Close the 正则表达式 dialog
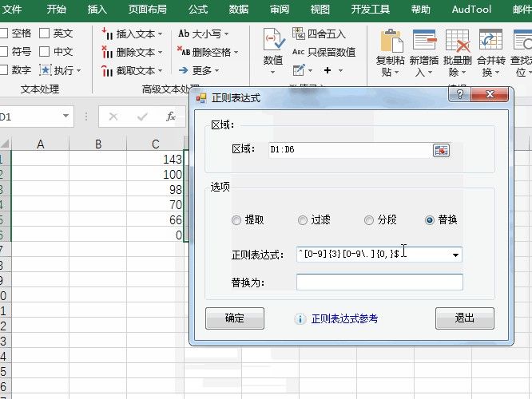 pyautogui.click(x=490, y=94)
